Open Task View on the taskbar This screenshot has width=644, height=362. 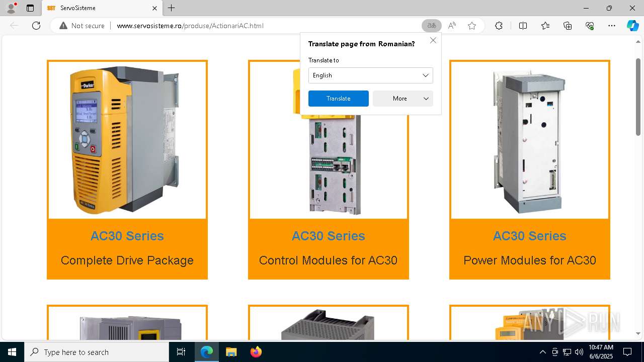click(x=181, y=352)
